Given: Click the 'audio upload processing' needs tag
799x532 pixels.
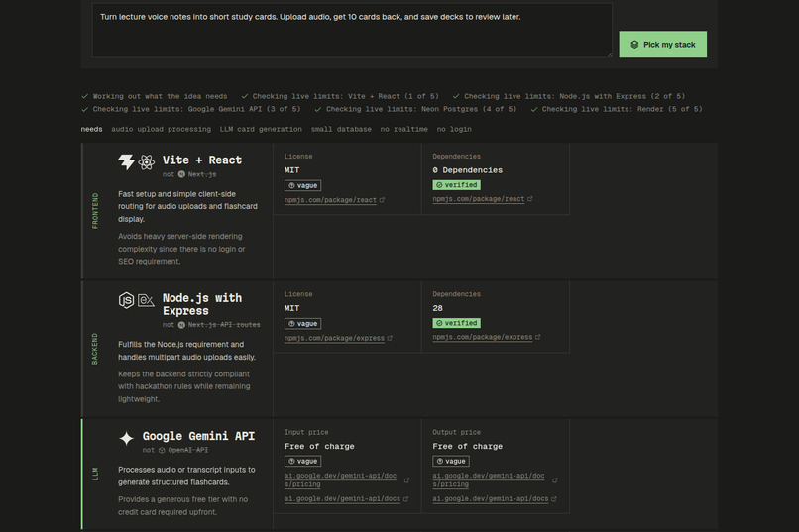Looking at the screenshot, I should [161, 130].
